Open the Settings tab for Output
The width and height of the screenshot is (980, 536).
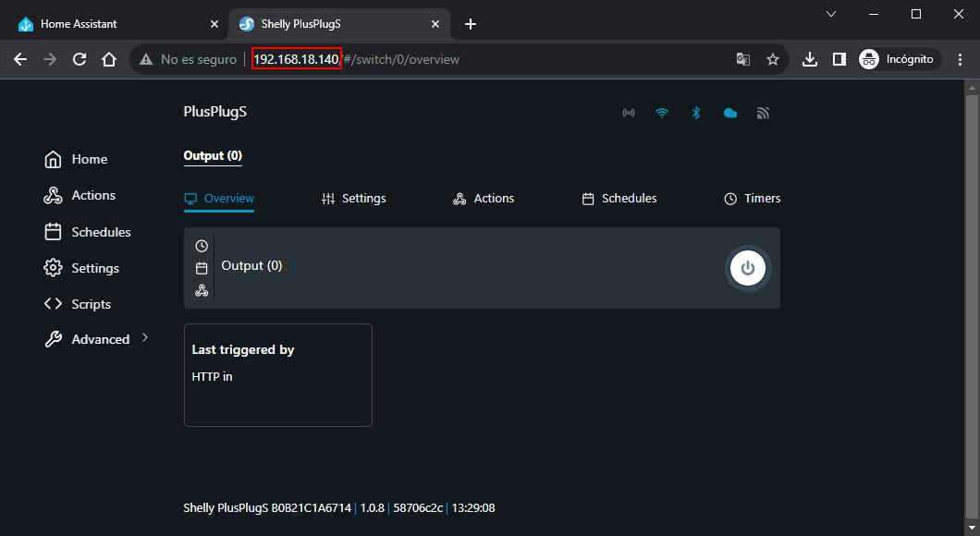(354, 199)
